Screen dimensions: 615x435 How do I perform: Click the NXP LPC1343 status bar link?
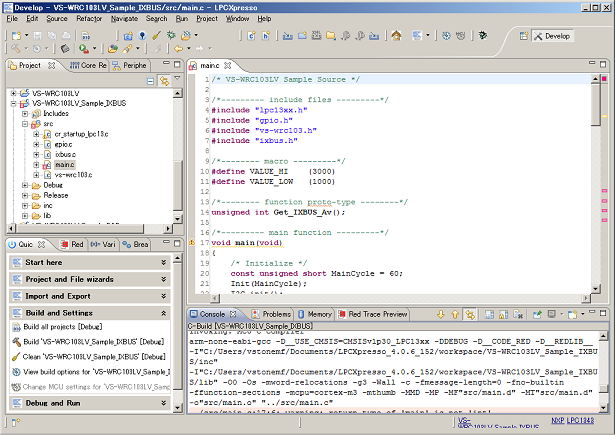[572, 420]
